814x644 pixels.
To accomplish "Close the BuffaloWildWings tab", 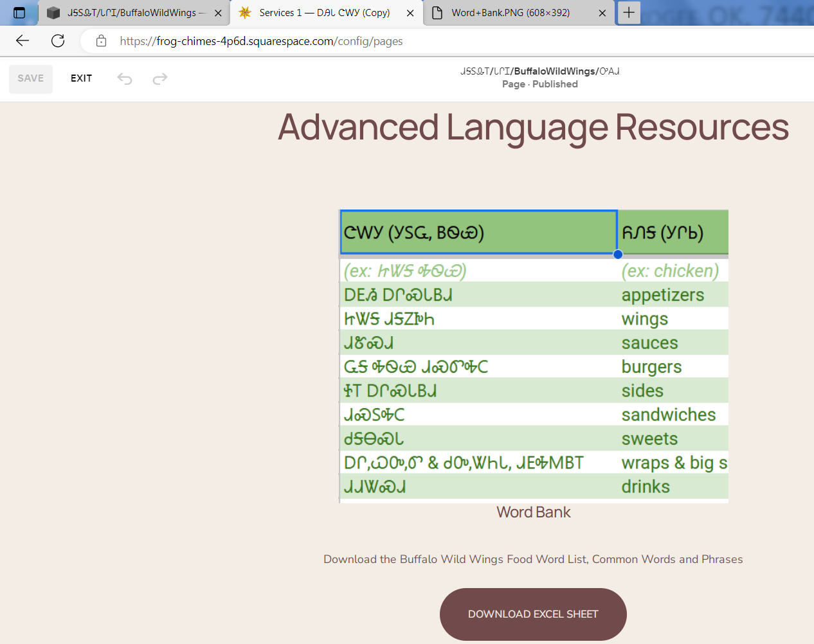I will 218,13.
